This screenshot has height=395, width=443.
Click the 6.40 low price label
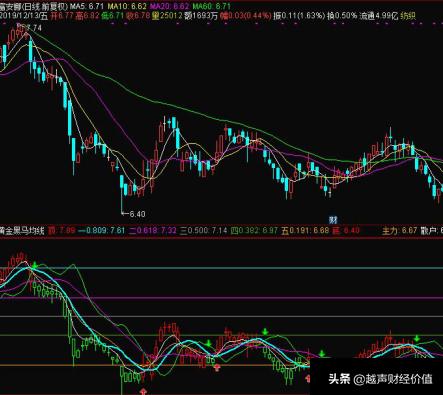[137, 214]
